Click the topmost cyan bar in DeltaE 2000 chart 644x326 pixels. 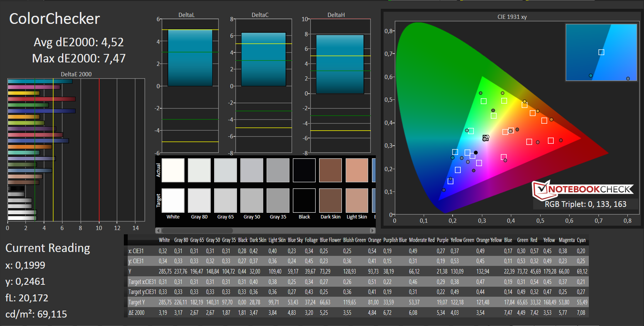[40, 81]
